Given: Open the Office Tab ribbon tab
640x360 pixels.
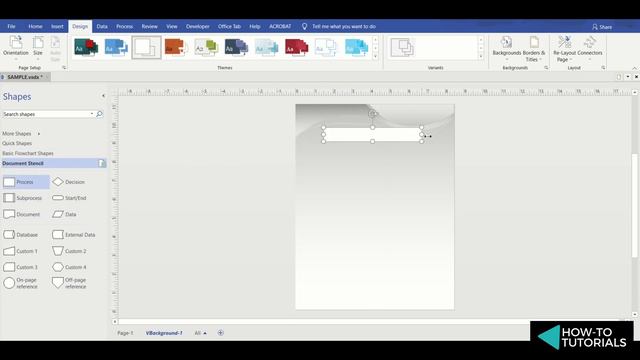Looking at the screenshot, I should pos(229,27).
